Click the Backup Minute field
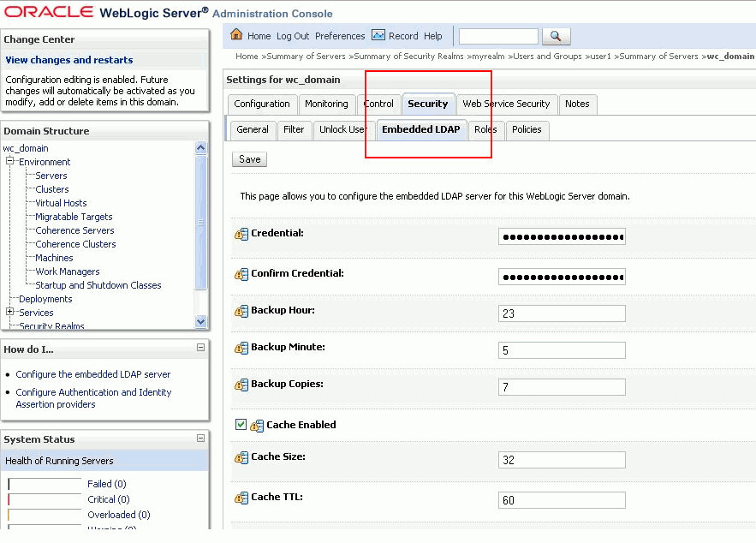This screenshot has height=543, width=756. coord(562,350)
